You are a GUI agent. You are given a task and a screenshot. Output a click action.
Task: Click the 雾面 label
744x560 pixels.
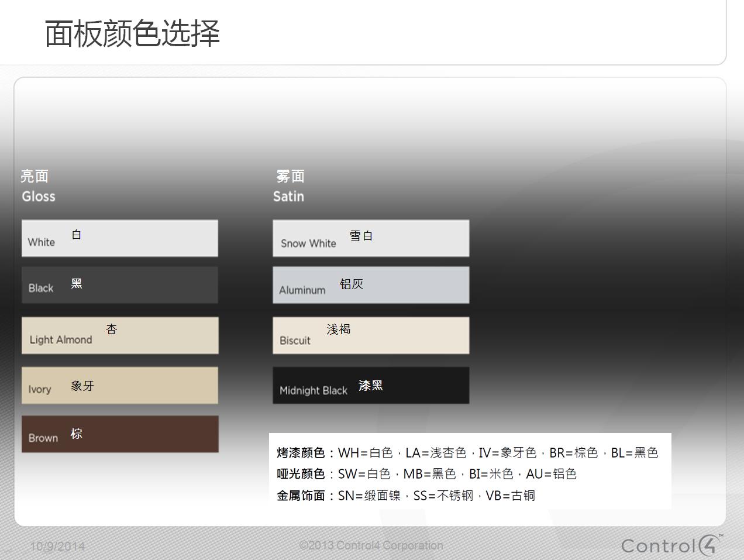click(290, 176)
